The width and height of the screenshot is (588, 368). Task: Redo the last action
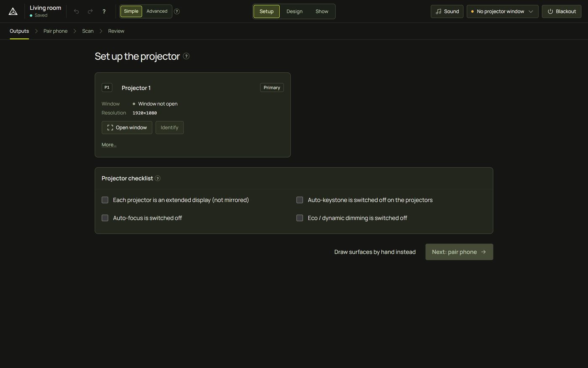(x=90, y=11)
